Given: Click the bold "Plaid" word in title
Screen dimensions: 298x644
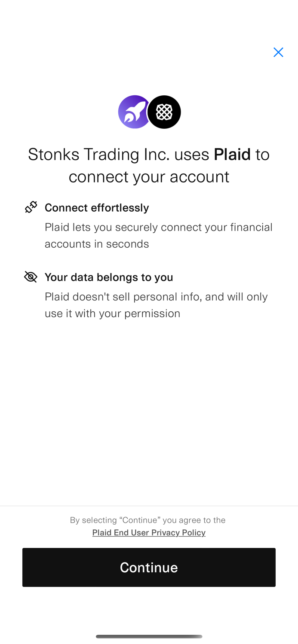Looking at the screenshot, I should 232,155.
